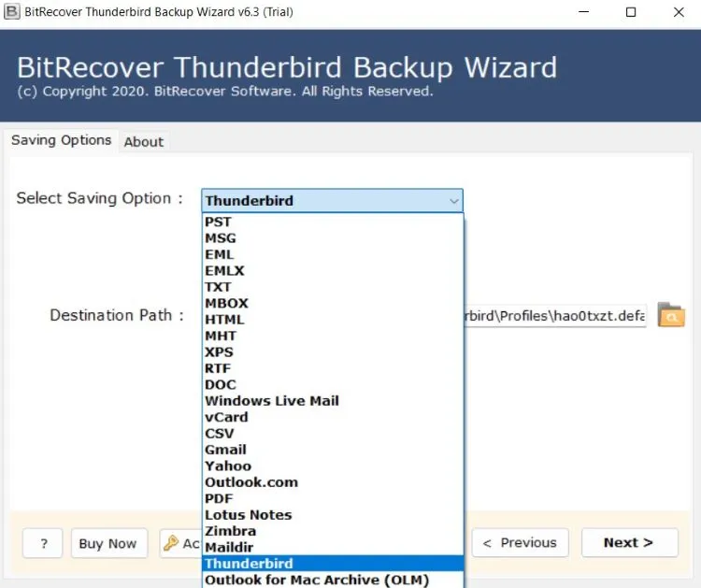
Task: Pick vCard from the dropdown list
Action: pyautogui.click(x=333, y=417)
